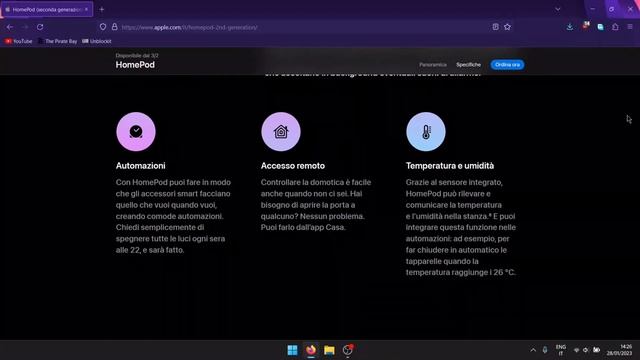Open the clock and date 14:26 panel

point(619,350)
